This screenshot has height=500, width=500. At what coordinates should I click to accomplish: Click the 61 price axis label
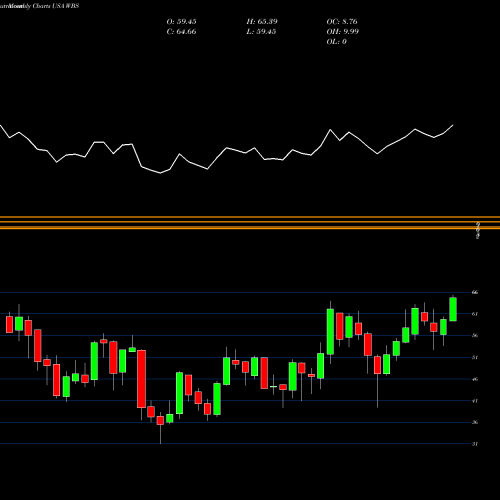click(475, 314)
